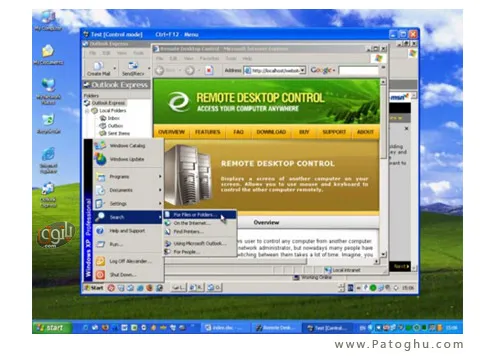
Task: Click Internet Explorer Back arrow
Action: [x=160, y=70]
